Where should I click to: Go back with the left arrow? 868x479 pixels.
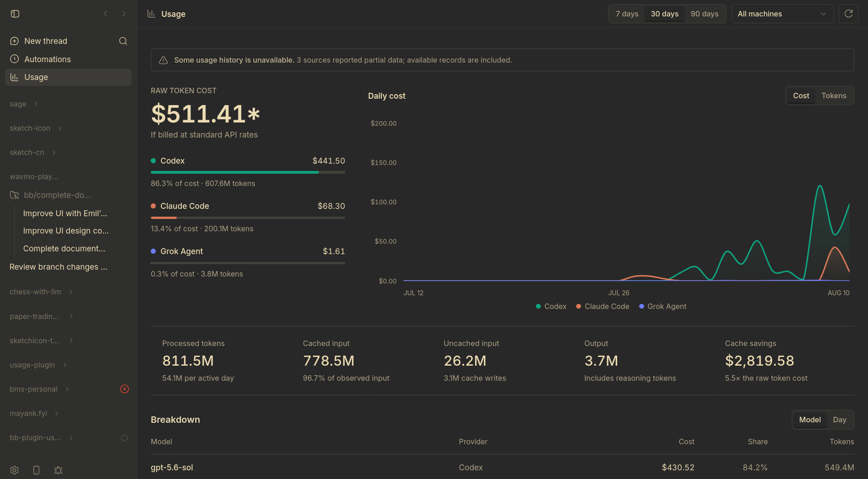(x=106, y=14)
